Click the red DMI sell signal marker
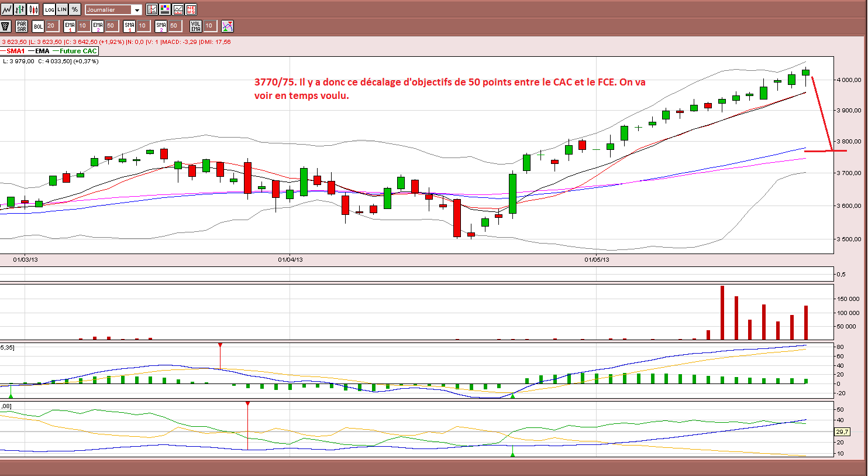This screenshot has width=868, height=476. (x=247, y=404)
